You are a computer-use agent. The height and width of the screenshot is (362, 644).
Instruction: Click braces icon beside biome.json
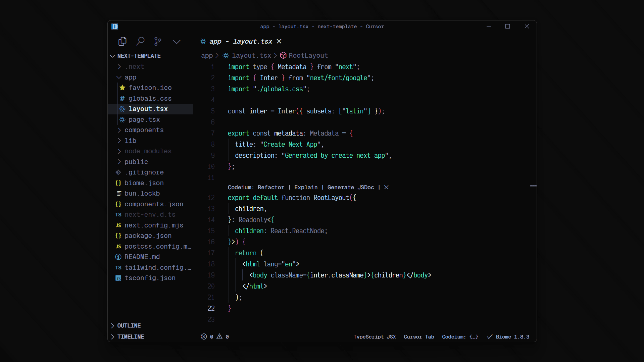[x=118, y=183]
